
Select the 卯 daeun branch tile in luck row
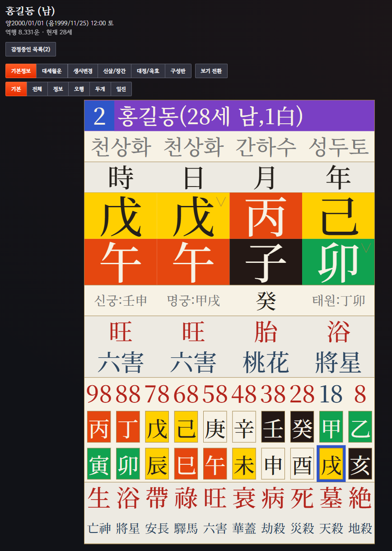point(128,463)
